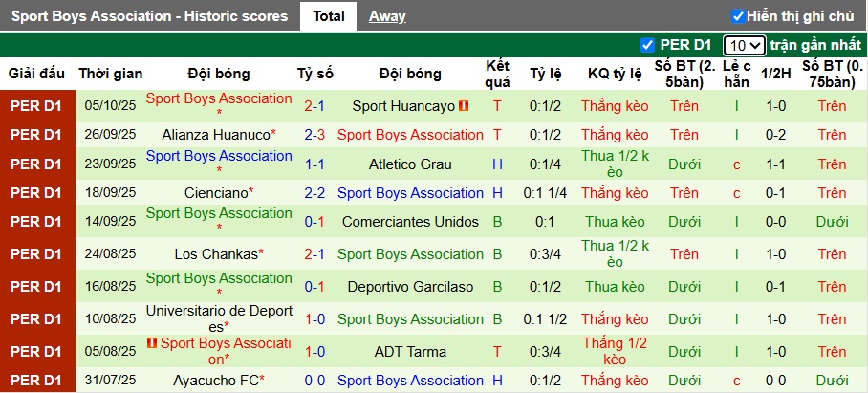
Task: Click red card icon in 05/08/25 row
Action: (152, 342)
